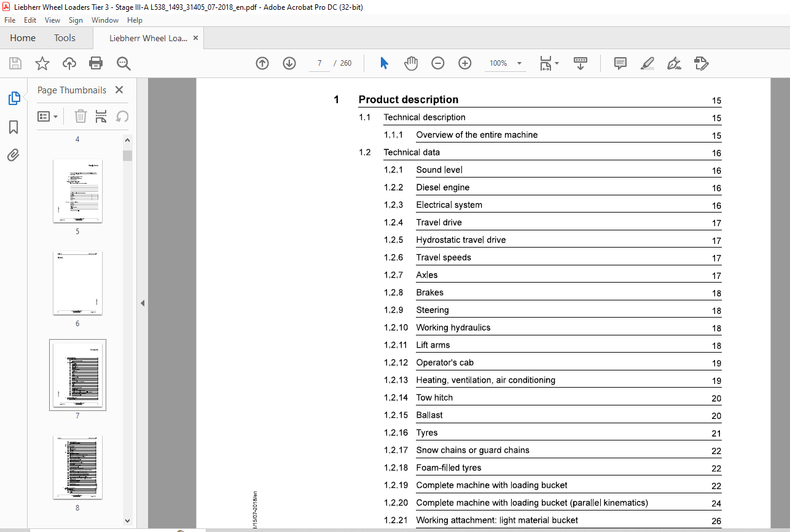Switch to the Home tab
This screenshot has height=532, width=790.
(23, 38)
